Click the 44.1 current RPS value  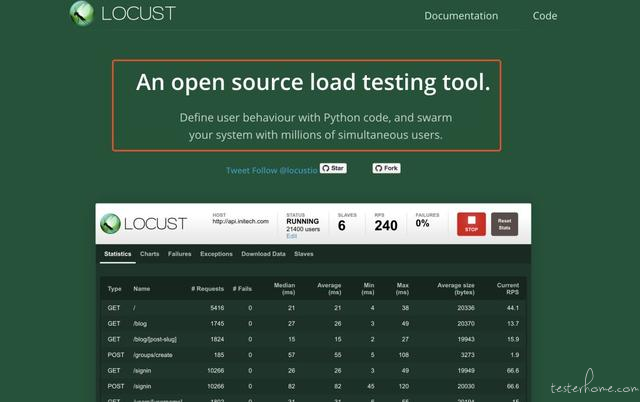513,308
